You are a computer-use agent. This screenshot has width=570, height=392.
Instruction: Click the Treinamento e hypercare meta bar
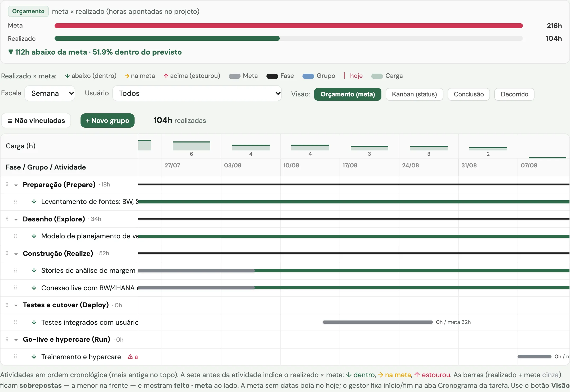coord(535,357)
